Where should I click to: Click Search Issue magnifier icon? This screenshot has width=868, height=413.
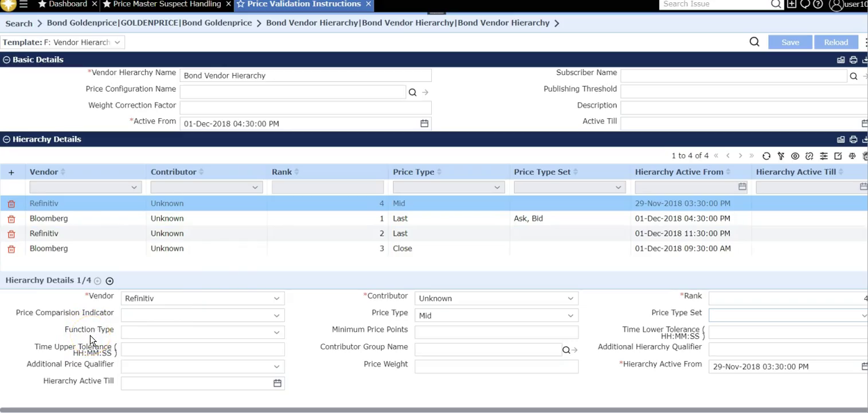click(x=776, y=4)
